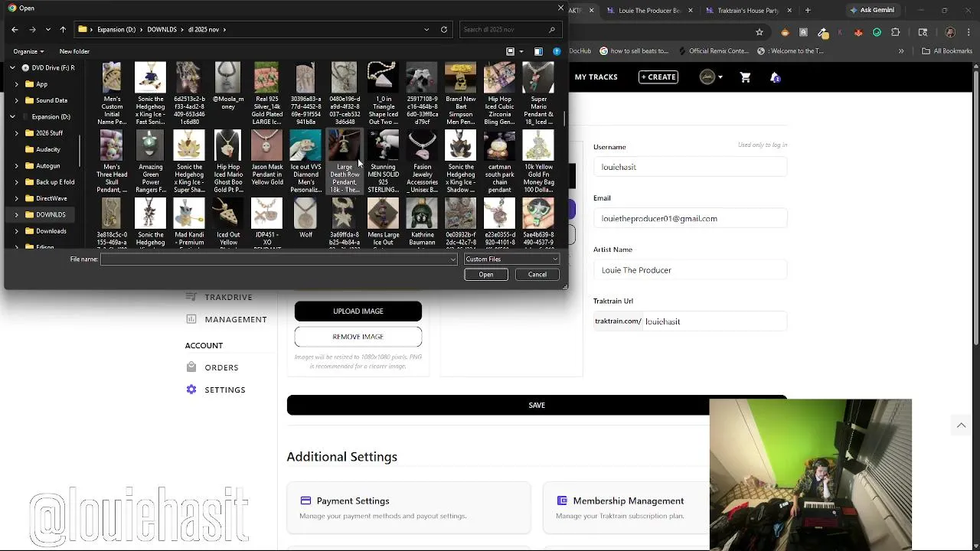This screenshot has height=551, width=980.
Task: Click DOWNLDS in the address breadcrumb
Action: coord(162,29)
